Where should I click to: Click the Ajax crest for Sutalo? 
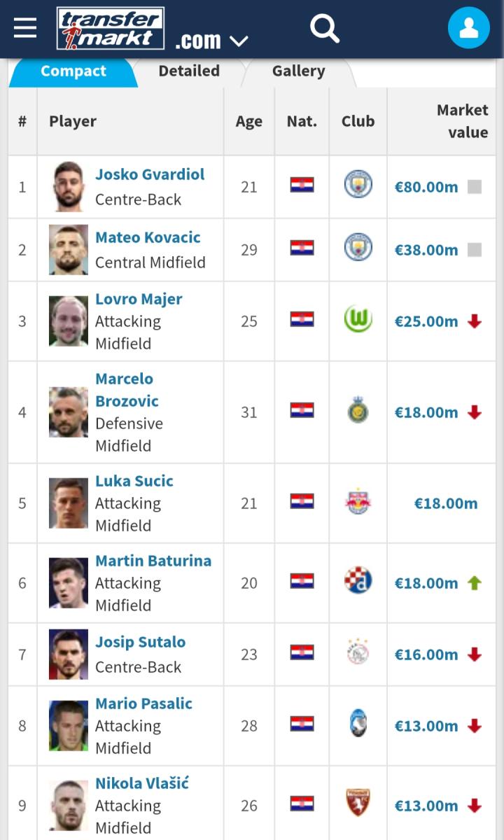pos(358,653)
